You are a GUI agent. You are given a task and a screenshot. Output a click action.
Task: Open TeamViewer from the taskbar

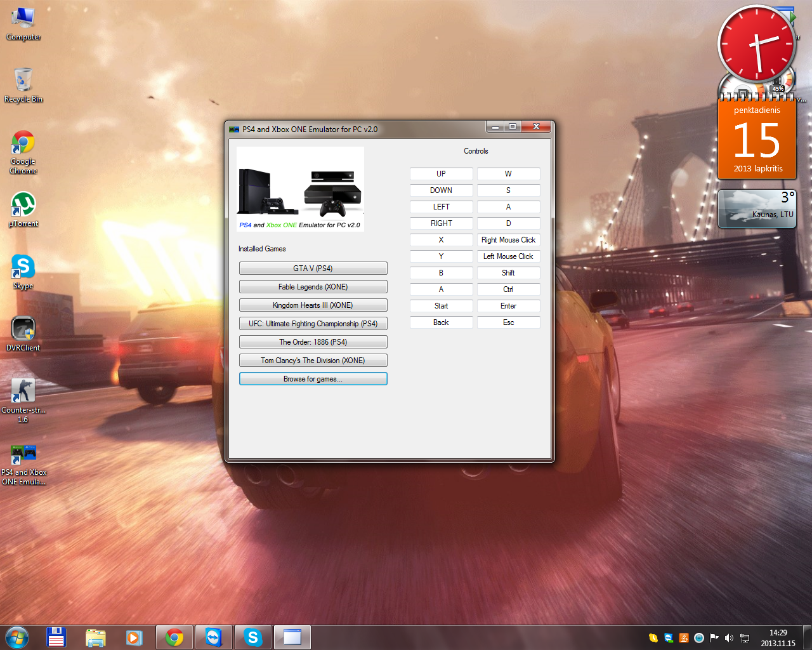[213, 637]
